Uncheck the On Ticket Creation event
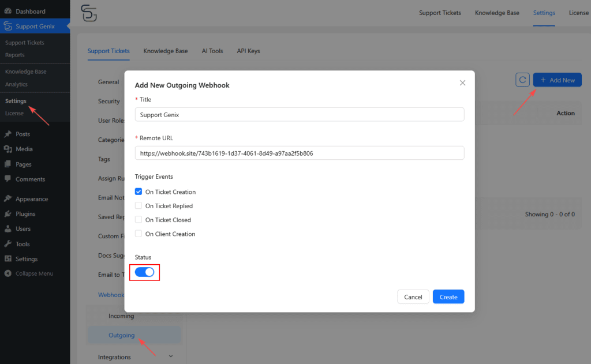 139,192
